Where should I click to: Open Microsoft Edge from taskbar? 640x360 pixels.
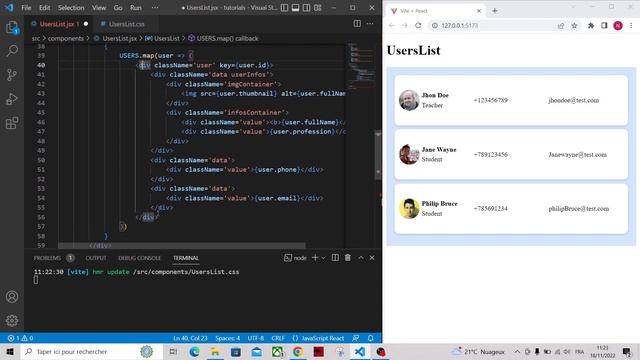click(x=194, y=351)
